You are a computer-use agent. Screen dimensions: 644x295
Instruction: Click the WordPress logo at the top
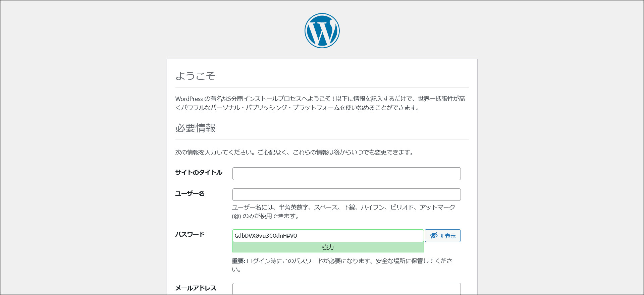[322, 31]
